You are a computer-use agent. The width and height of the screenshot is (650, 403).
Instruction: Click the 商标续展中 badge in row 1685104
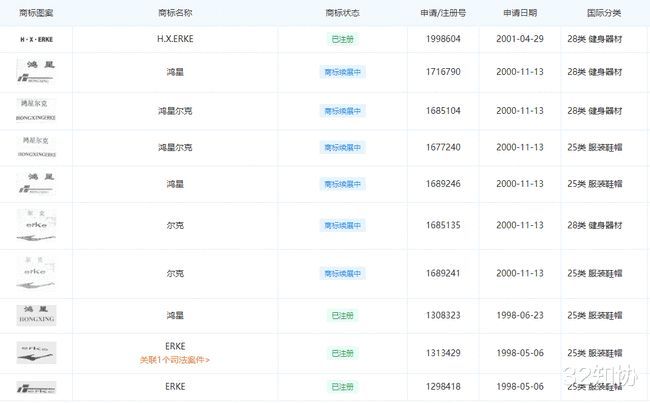click(x=342, y=111)
